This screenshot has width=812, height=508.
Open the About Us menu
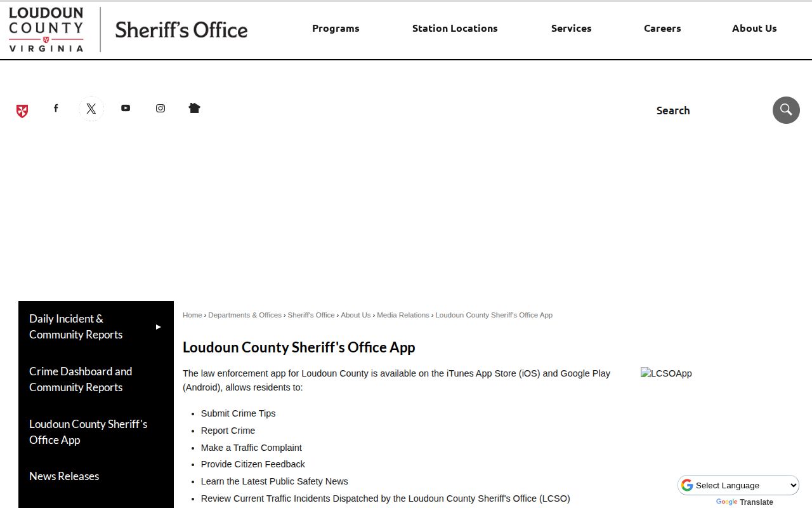click(x=754, y=29)
